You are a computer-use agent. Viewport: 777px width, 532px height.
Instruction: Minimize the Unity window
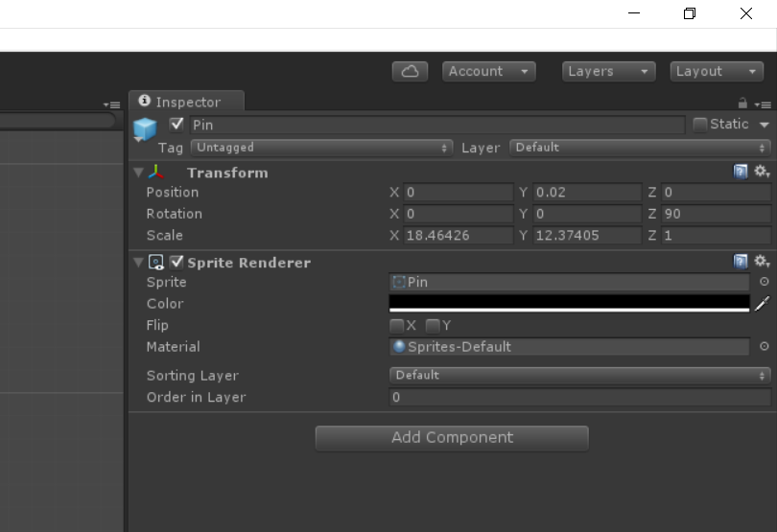pos(634,13)
